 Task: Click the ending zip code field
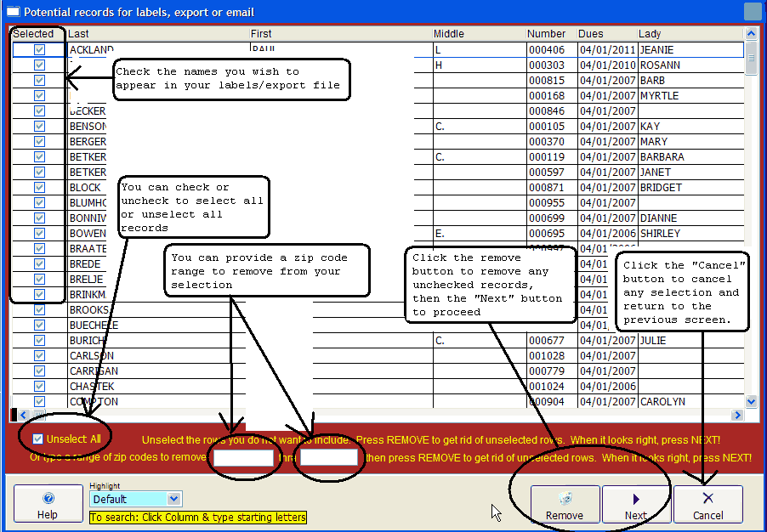pos(329,458)
